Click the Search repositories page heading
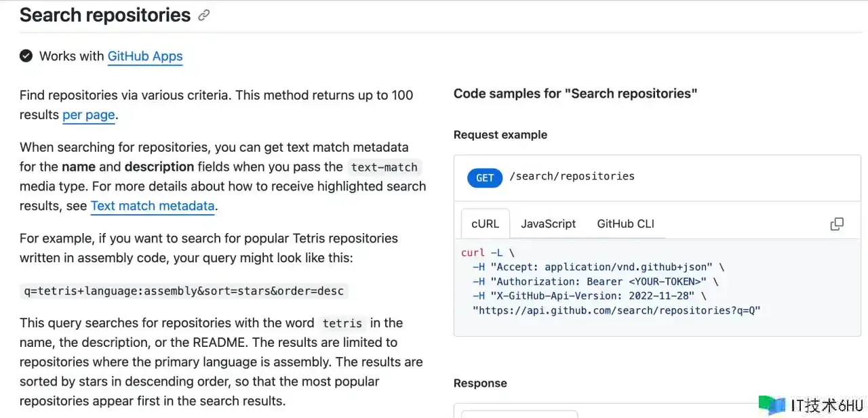Viewport: 868px width, 418px height. (x=105, y=16)
